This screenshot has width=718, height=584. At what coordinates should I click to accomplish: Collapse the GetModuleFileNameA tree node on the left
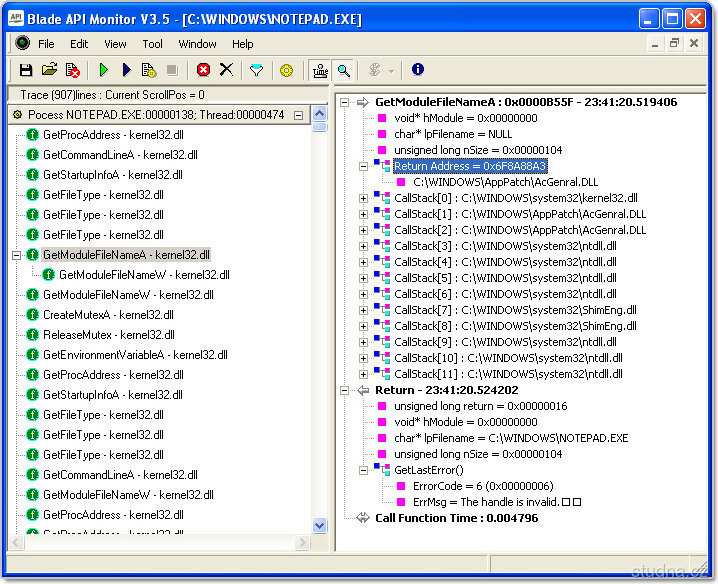(16, 255)
